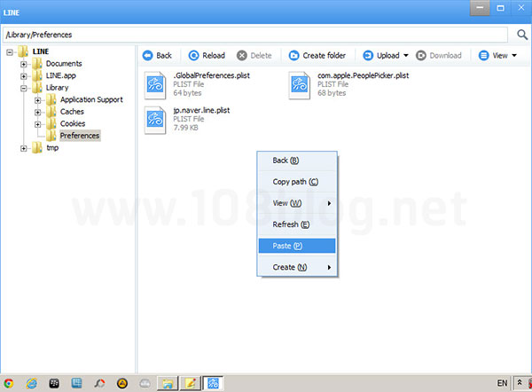Click the Application Support tree label
The height and width of the screenshot is (392, 532).
point(91,99)
